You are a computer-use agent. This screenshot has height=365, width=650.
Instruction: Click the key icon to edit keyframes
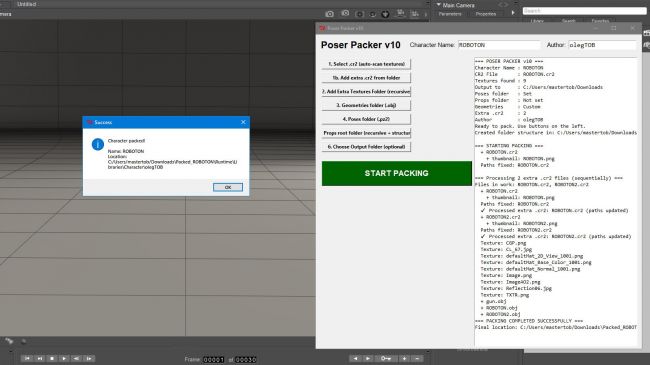pyautogui.click(x=386, y=358)
